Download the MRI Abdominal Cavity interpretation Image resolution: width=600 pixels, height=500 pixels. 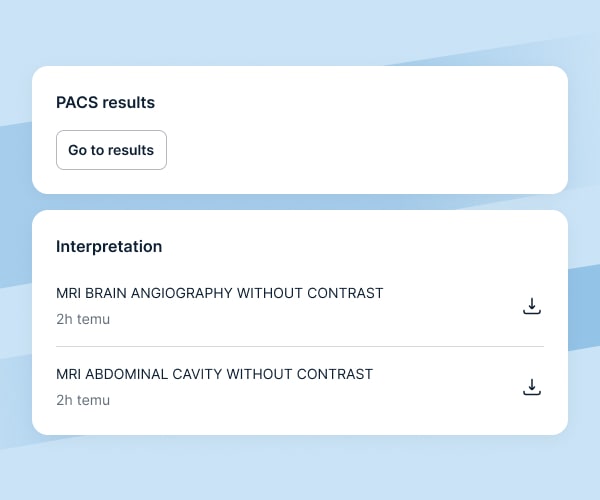[532, 387]
